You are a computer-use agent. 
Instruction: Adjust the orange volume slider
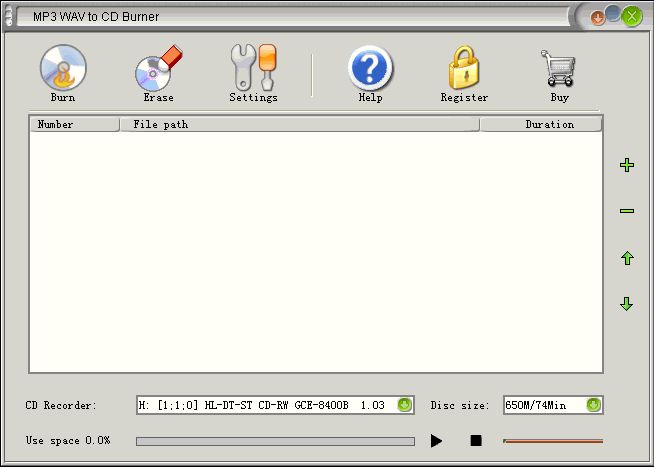tap(553, 441)
